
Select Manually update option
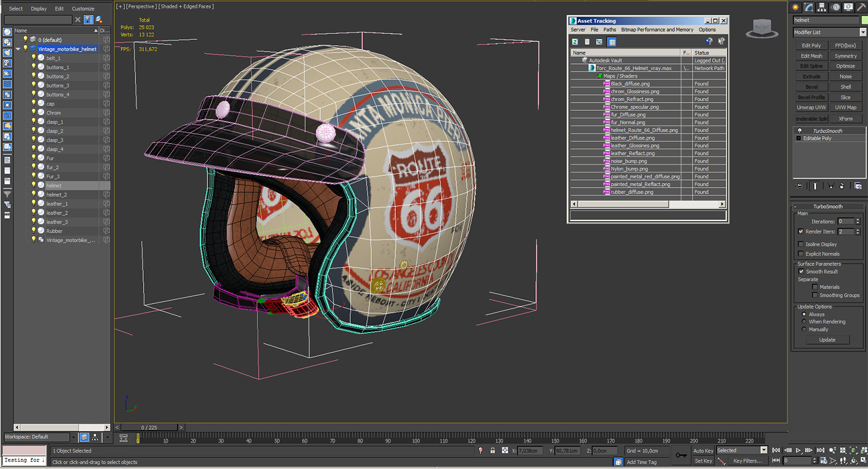(804, 329)
